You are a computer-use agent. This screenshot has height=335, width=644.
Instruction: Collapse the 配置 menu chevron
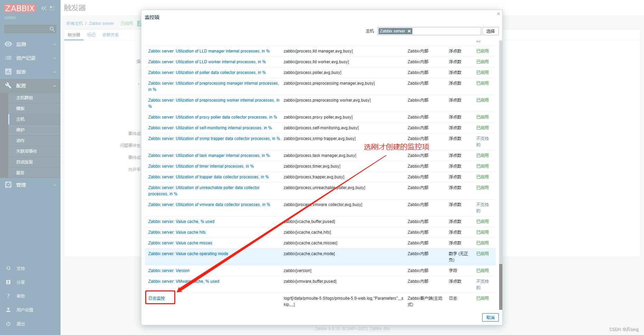[x=55, y=86]
